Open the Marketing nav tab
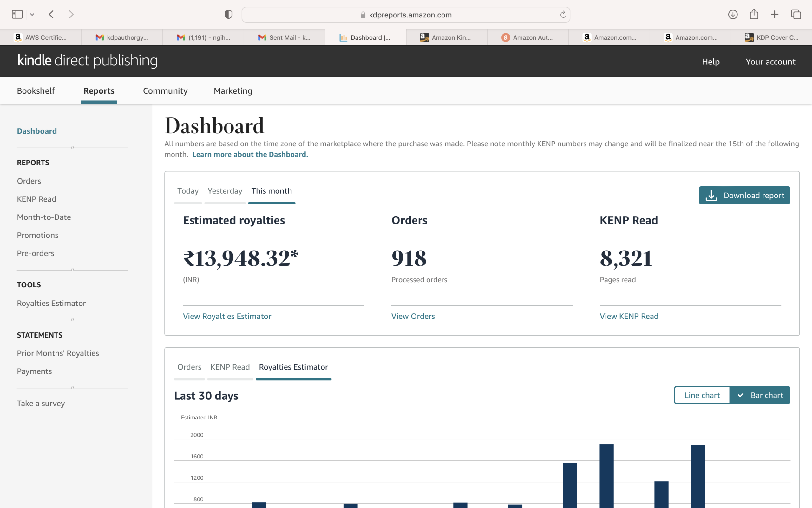The width and height of the screenshot is (812, 508). (x=233, y=91)
